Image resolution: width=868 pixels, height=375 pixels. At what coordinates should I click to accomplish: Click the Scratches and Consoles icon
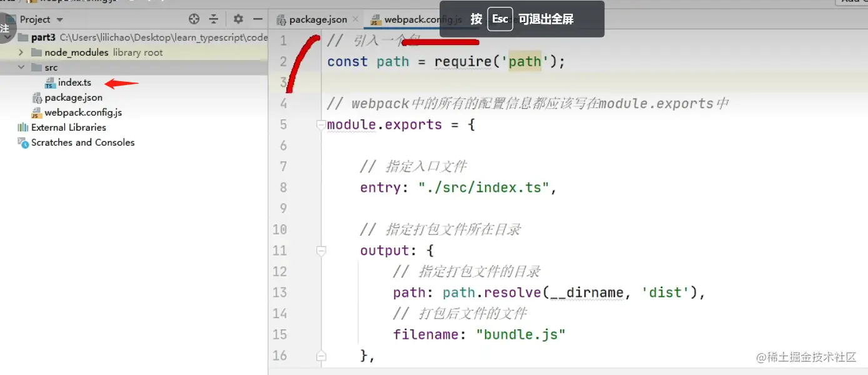pyautogui.click(x=23, y=142)
